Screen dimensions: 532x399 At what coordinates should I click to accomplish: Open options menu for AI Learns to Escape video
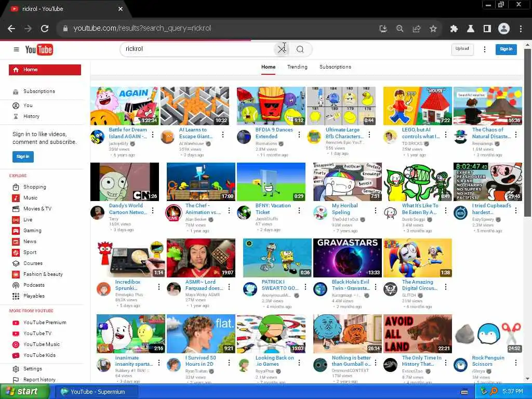[x=223, y=135]
